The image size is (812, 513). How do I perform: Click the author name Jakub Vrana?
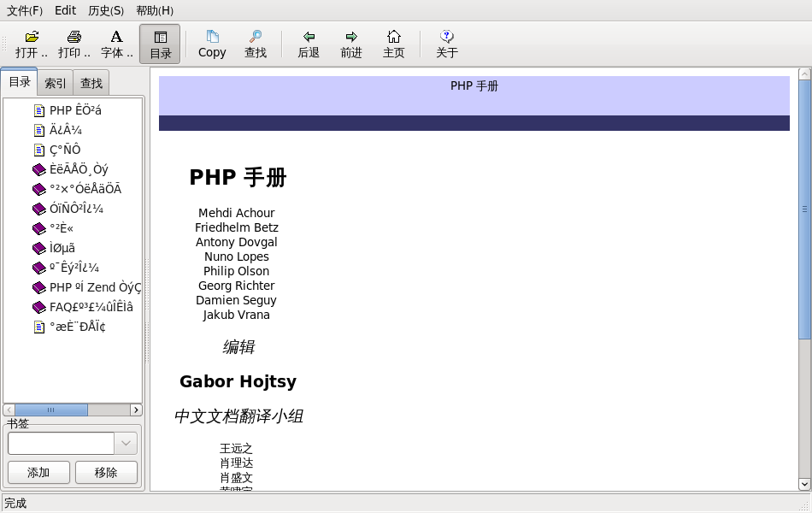[236, 315]
